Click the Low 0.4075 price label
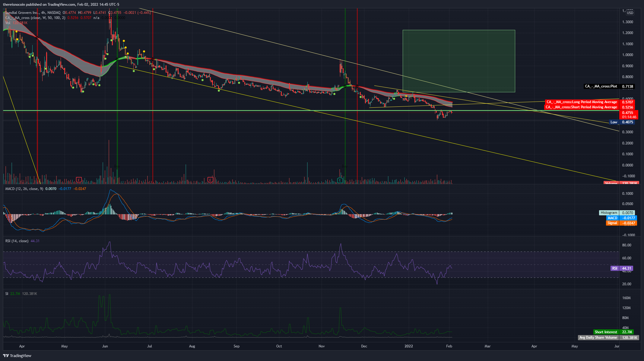Image resolution: width=644 pixels, height=361 pixels. (x=622, y=122)
